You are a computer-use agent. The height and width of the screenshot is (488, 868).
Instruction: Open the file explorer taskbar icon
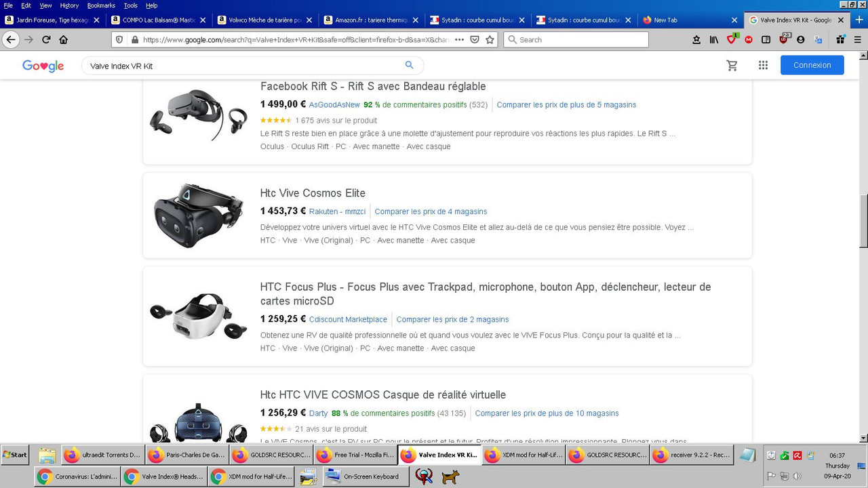(47, 455)
